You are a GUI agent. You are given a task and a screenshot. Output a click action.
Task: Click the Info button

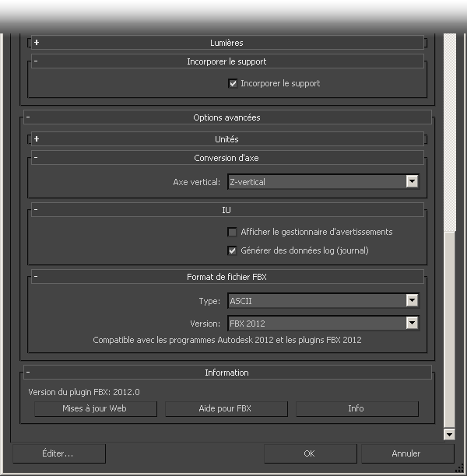point(357,409)
